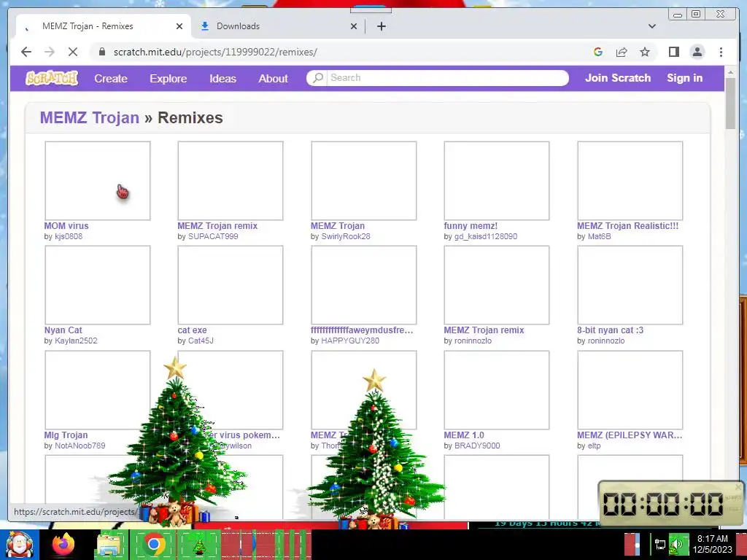
Task: Select the MEMZ Trojan - Remixes tab
Action: pos(104,26)
